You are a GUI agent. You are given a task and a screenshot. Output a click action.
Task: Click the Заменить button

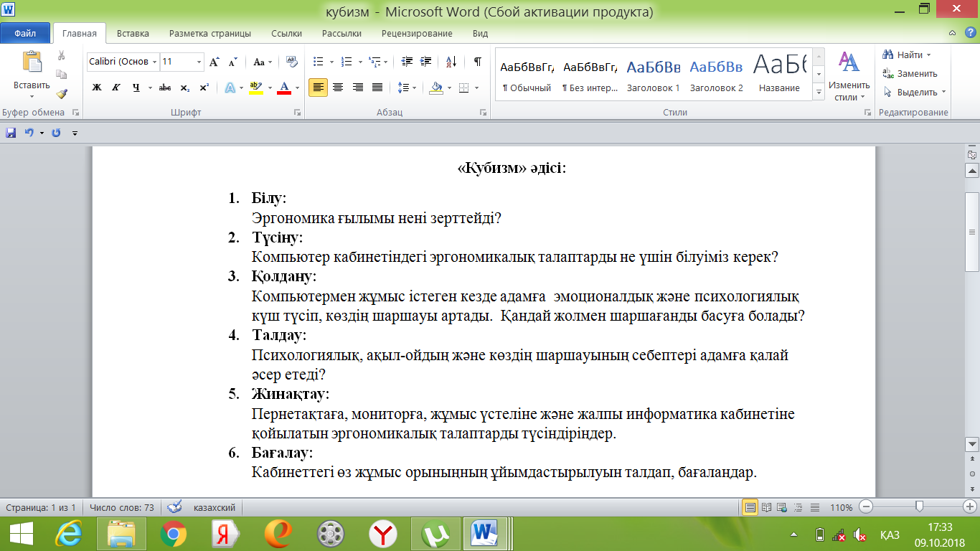910,73
